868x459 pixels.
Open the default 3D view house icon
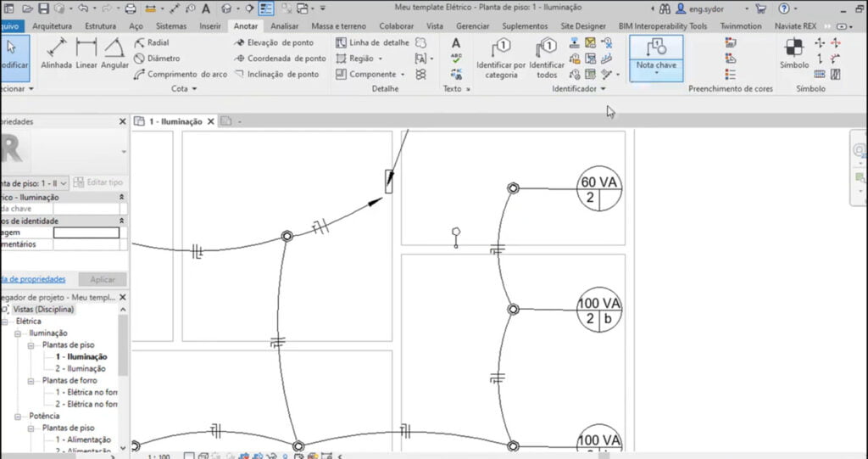(x=225, y=8)
